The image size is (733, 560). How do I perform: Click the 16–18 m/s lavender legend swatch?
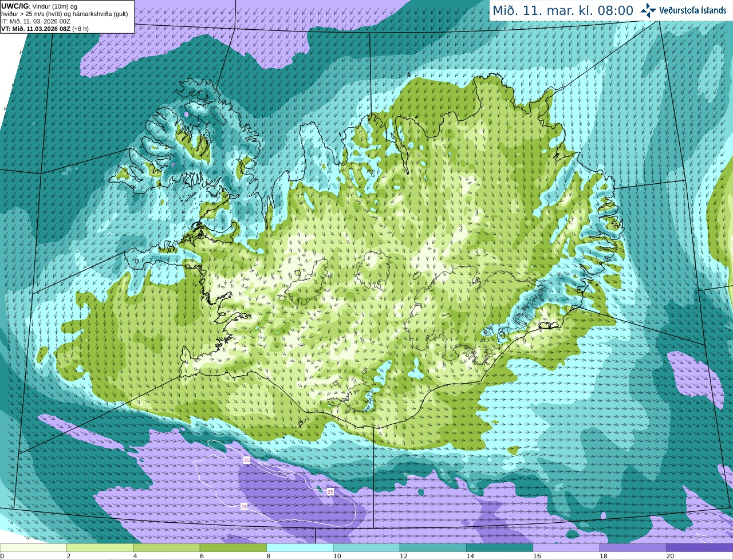click(x=566, y=548)
